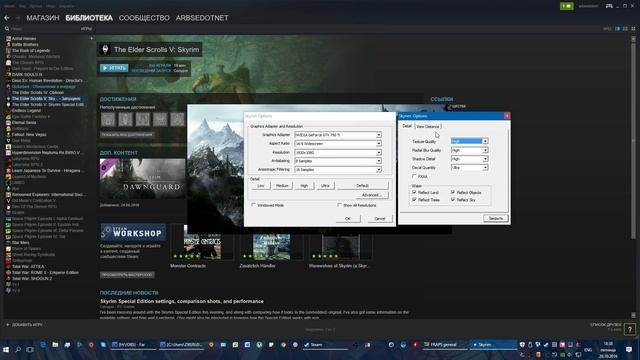
Task: Open the File Explorer taskbar icon
Action: (x=55, y=345)
